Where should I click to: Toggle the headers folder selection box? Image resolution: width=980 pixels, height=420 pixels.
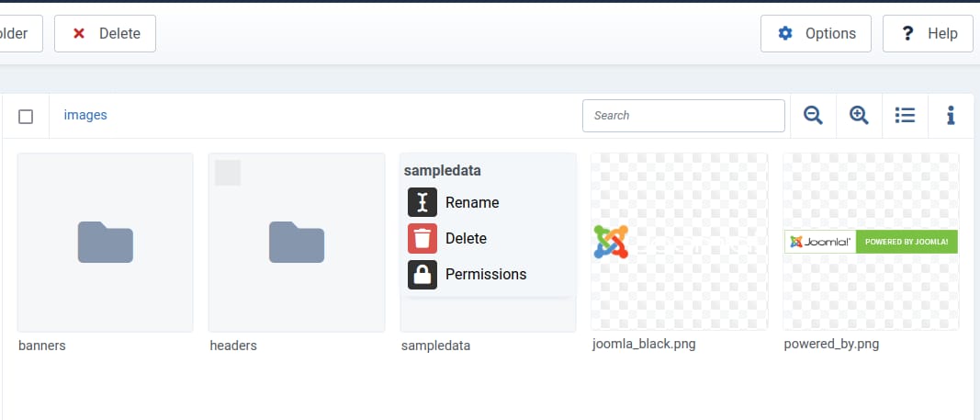click(228, 173)
